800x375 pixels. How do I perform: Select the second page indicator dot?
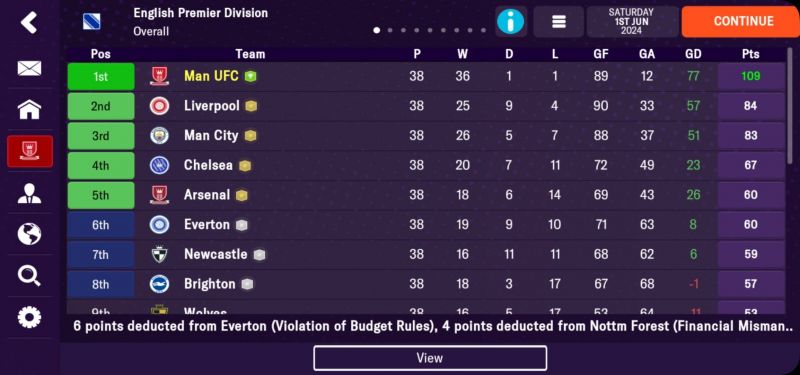tap(390, 31)
